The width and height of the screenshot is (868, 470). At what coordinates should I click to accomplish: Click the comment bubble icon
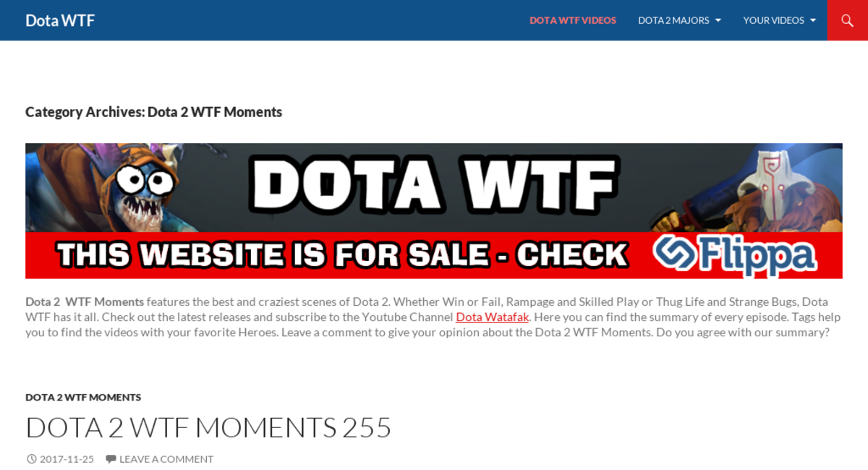111,459
